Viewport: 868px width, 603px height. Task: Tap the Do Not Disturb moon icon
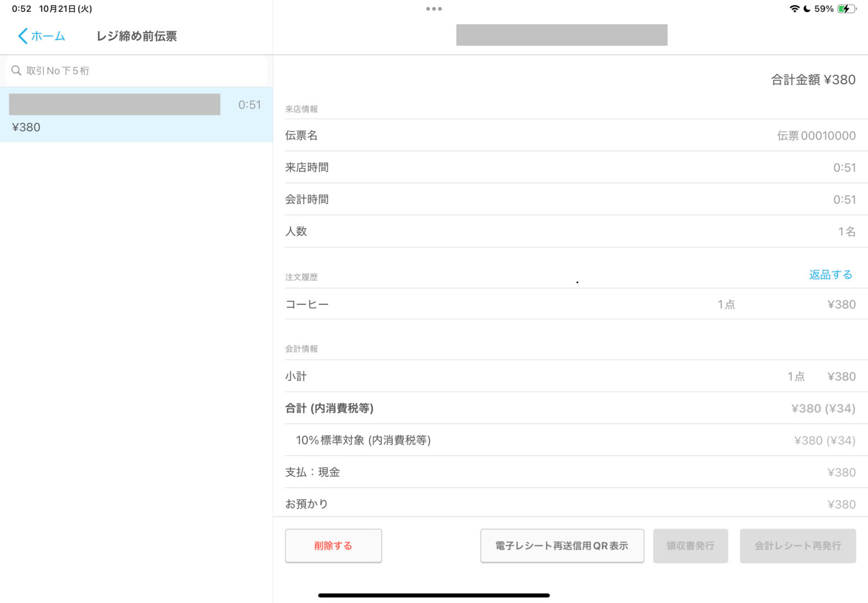807,9
